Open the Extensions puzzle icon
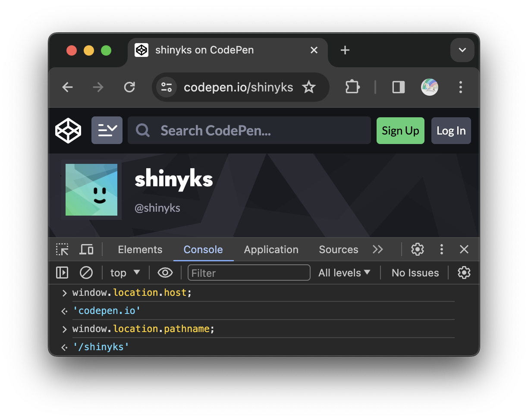528x420 pixels. click(352, 88)
